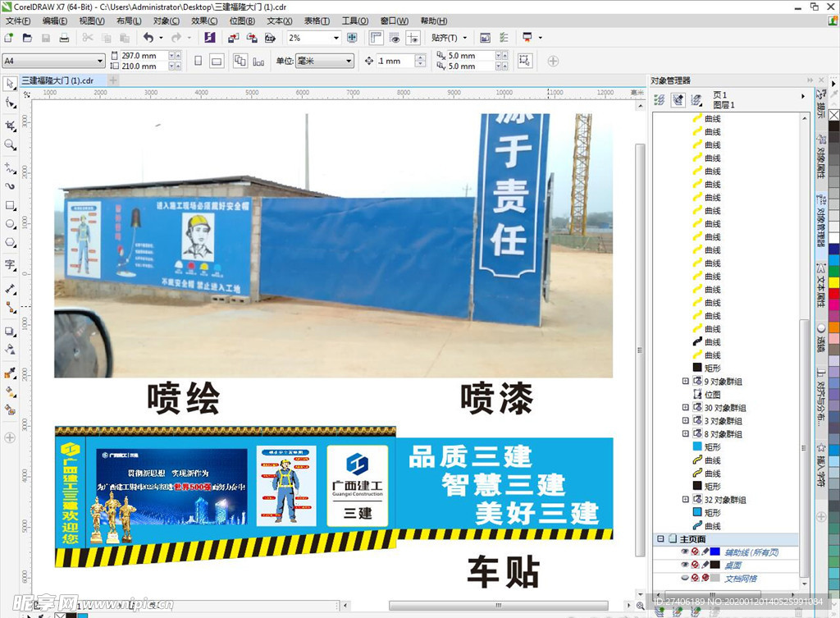Open the 编辑(E) menu
The width and height of the screenshot is (840, 618).
[55, 21]
